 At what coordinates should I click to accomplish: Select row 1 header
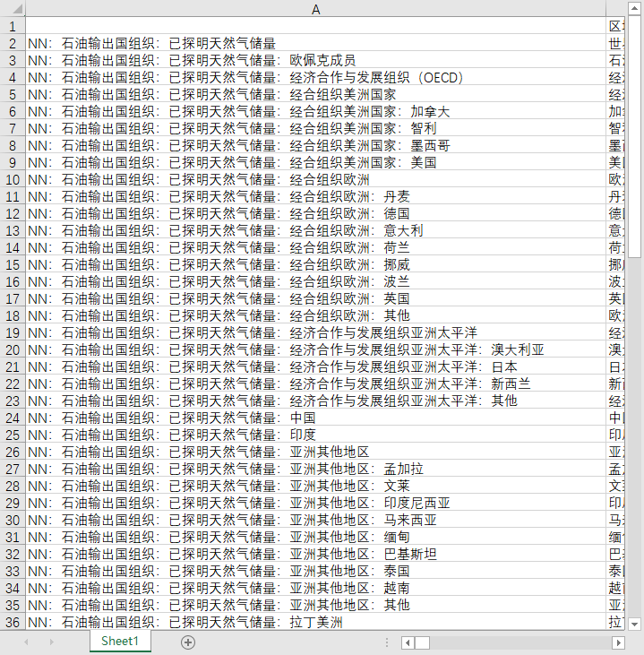click(x=13, y=26)
